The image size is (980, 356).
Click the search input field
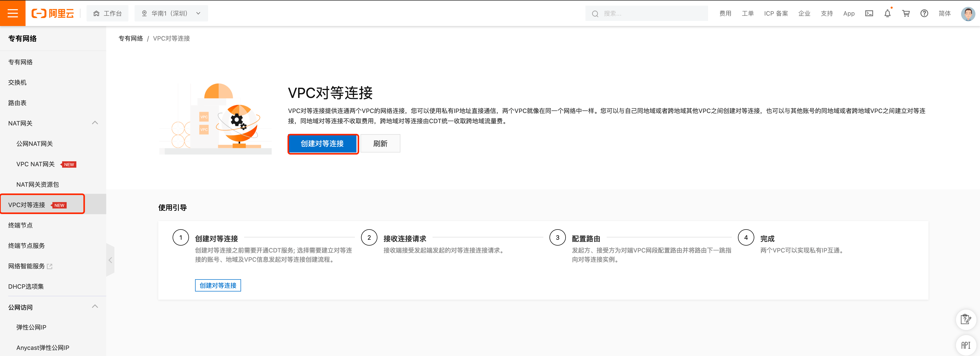pos(647,13)
